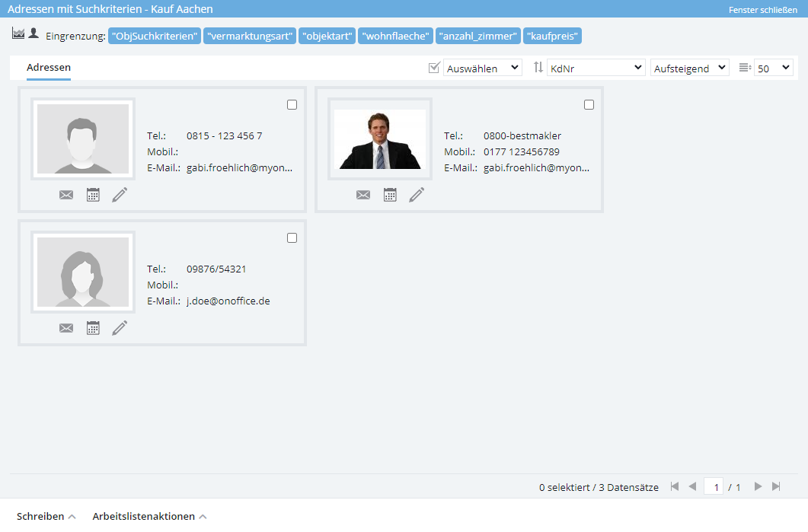The width and height of the screenshot is (808, 532).
Task: Click the "vermarktungsart" filter tag
Action: coord(250,36)
